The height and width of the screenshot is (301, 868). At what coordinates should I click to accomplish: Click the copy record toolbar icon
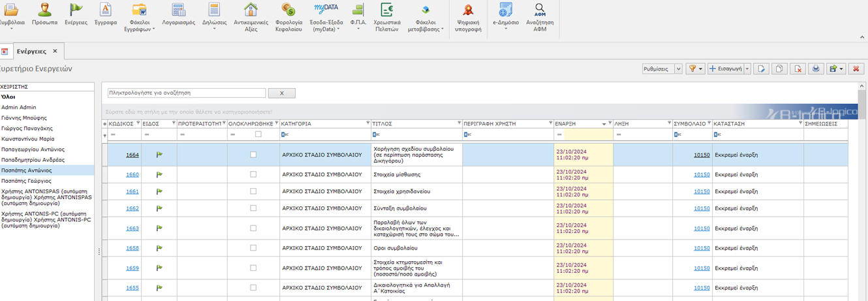779,69
